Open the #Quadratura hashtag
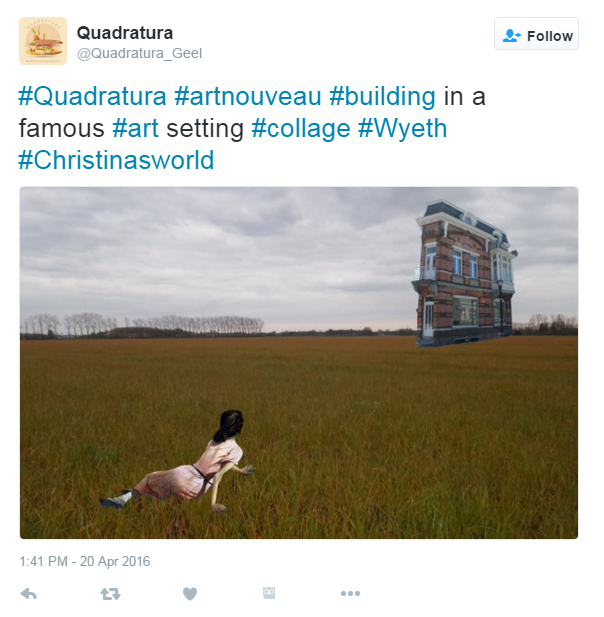Viewport: 604px width, 617px height. [x=92, y=96]
